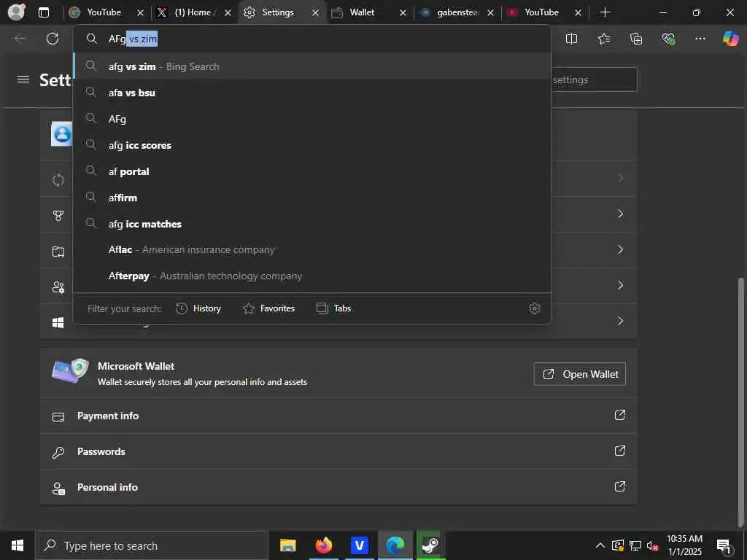Open the Copilot icon
Viewport: 747px width, 560px height.
tap(730, 38)
